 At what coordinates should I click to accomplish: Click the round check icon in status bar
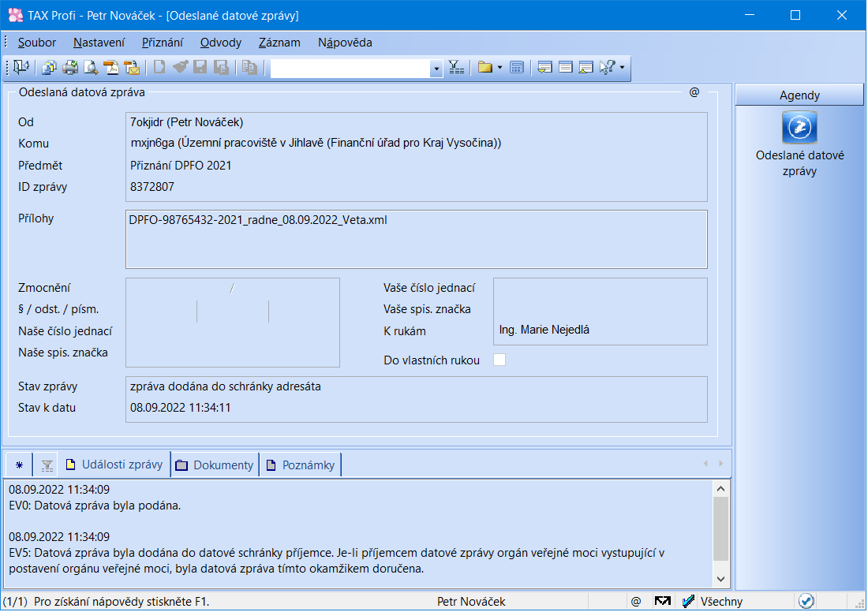806,601
